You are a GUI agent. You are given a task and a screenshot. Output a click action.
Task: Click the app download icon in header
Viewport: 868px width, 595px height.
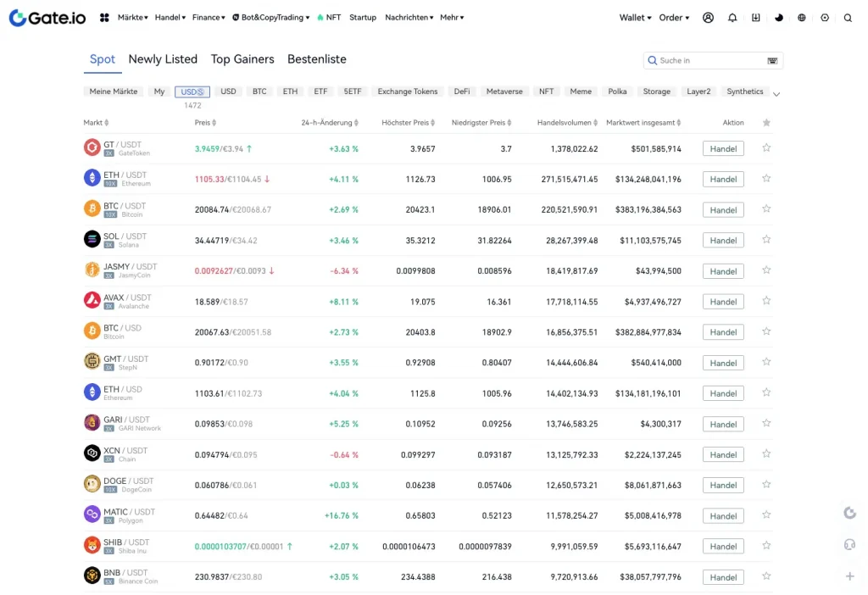[x=756, y=17]
